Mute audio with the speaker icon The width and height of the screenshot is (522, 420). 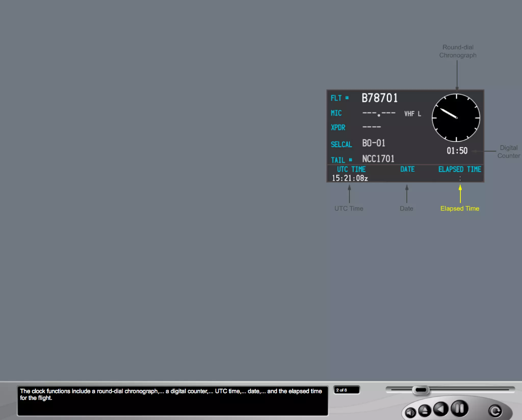point(410,412)
